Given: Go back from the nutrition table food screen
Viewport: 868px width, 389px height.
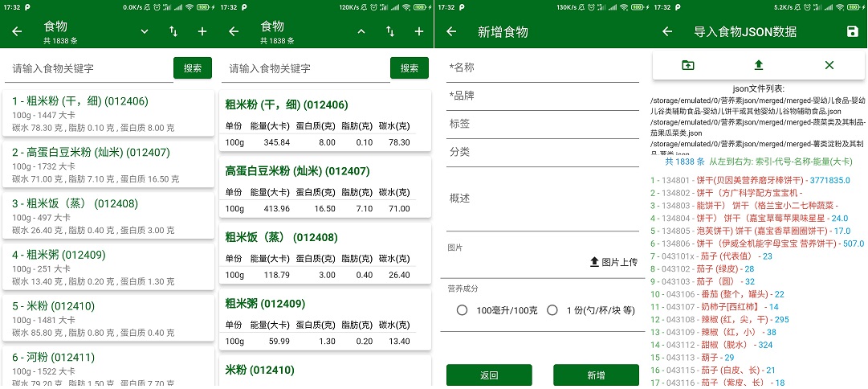Looking at the screenshot, I should point(234,31).
